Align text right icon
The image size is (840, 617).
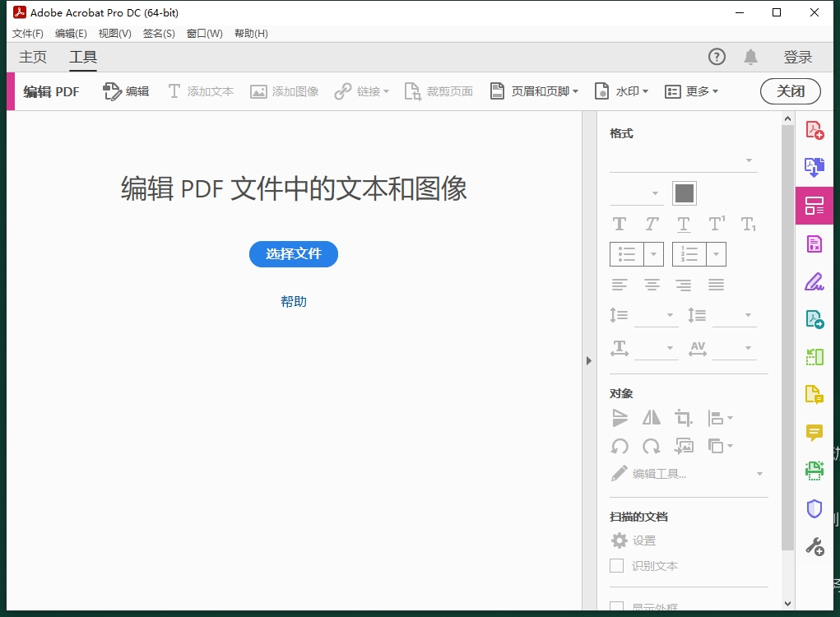click(x=684, y=285)
